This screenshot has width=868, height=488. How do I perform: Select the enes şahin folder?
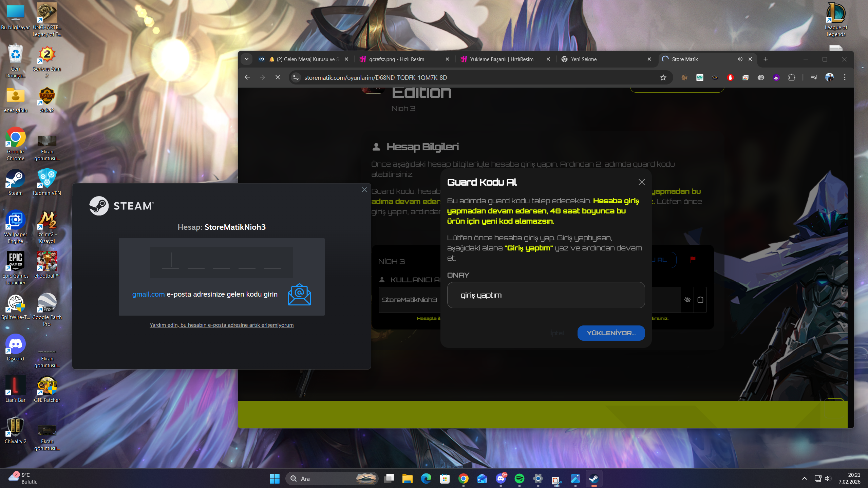click(x=15, y=100)
